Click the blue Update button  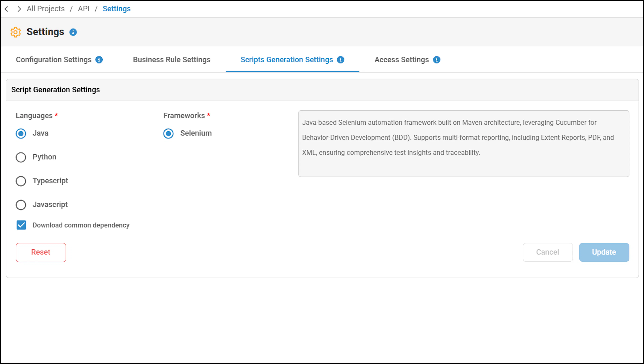[604, 252]
